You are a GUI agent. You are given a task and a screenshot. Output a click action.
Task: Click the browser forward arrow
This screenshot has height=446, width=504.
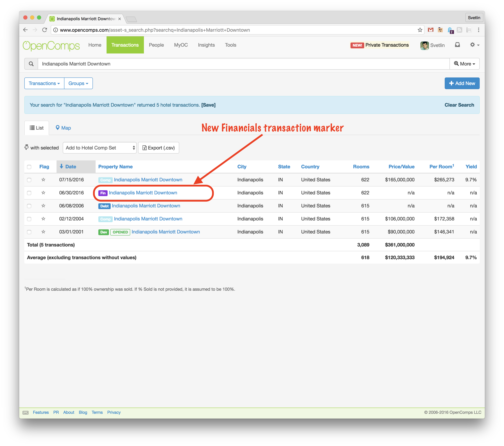(35, 30)
